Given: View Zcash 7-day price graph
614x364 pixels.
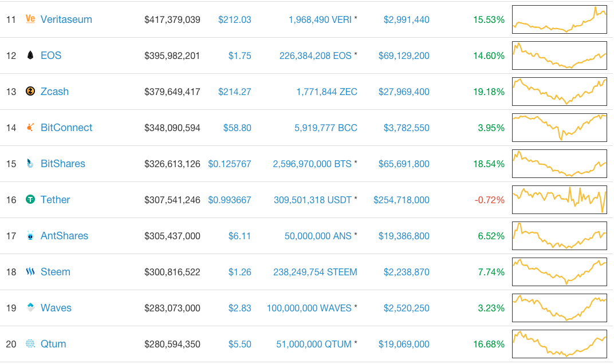Looking at the screenshot, I should point(560,91).
